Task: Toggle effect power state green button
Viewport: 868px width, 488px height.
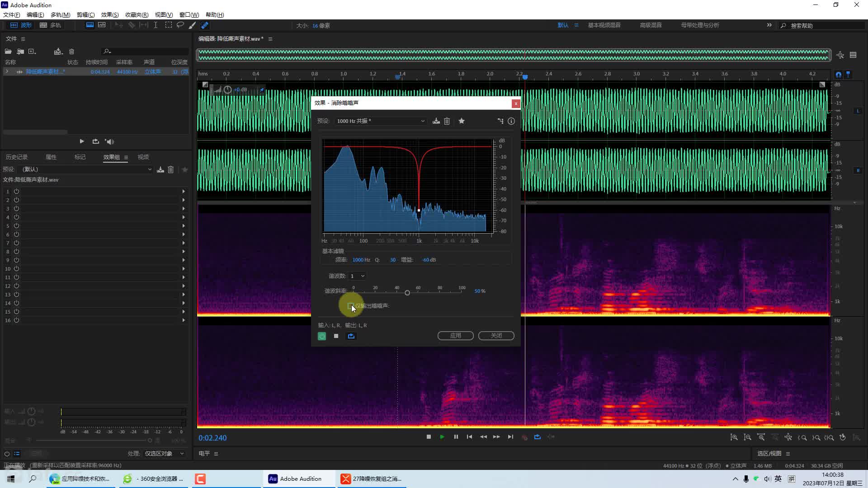Action: point(322,336)
